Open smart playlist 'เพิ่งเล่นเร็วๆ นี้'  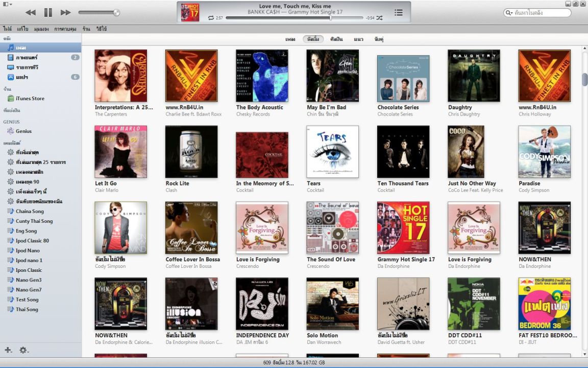pos(40,192)
